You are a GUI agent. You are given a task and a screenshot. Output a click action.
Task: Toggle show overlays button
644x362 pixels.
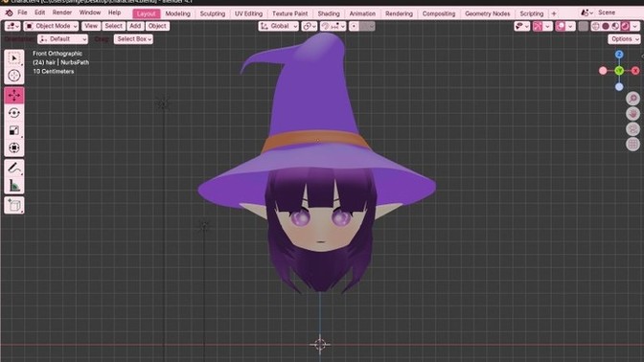click(x=561, y=26)
